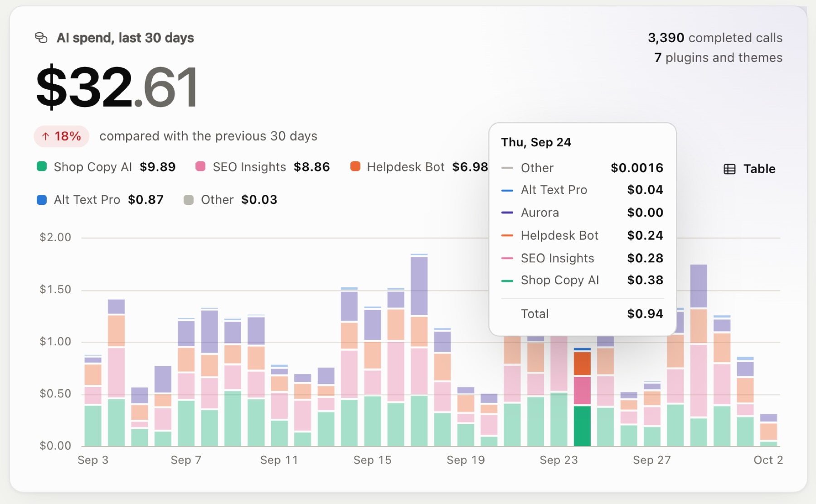Click the Other $0.03 legend value
This screenshot has height=504, width=816.
point(259,200)
